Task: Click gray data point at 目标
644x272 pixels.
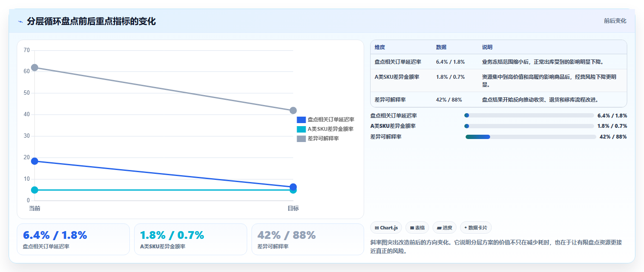Action: click(293, 111)
